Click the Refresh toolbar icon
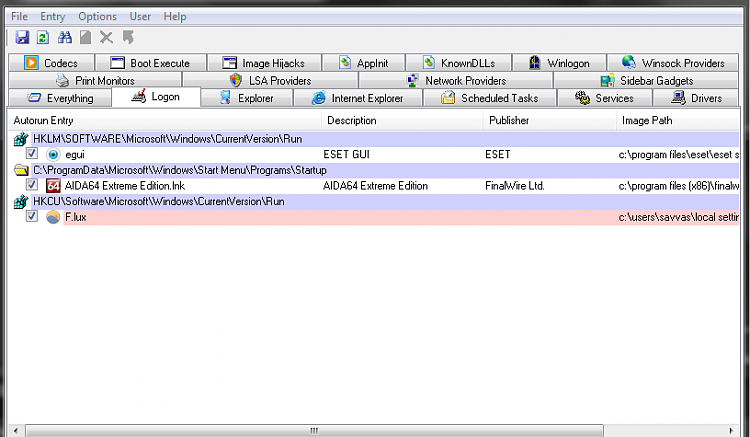This screenshot has width=750, height=437. pos(43,37)
